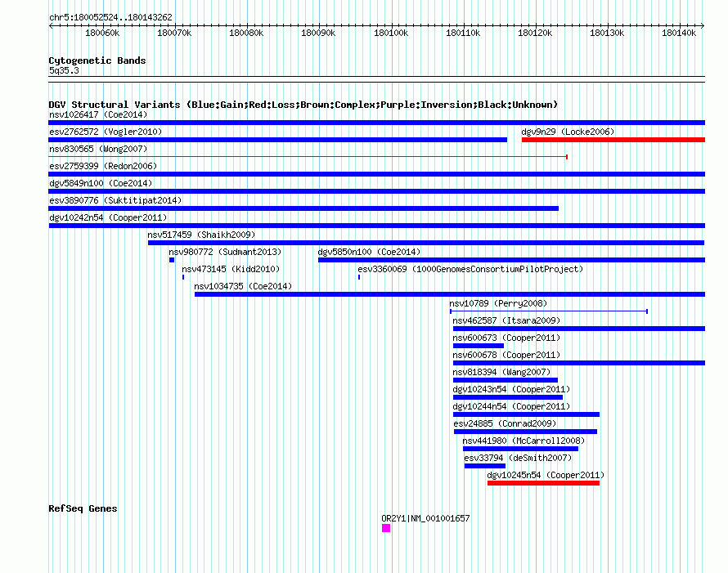Open esv3360069 (1000GenomesConsortiumPilotProject) label
The height and width of the screenshot is (573, 728).
click(x=470, y=269)
